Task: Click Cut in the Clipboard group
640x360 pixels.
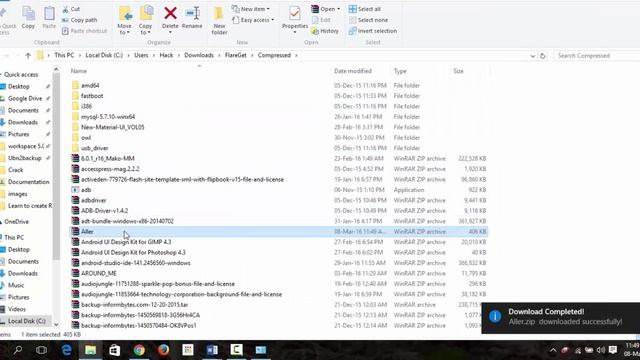Action: [x=71, y=9]
